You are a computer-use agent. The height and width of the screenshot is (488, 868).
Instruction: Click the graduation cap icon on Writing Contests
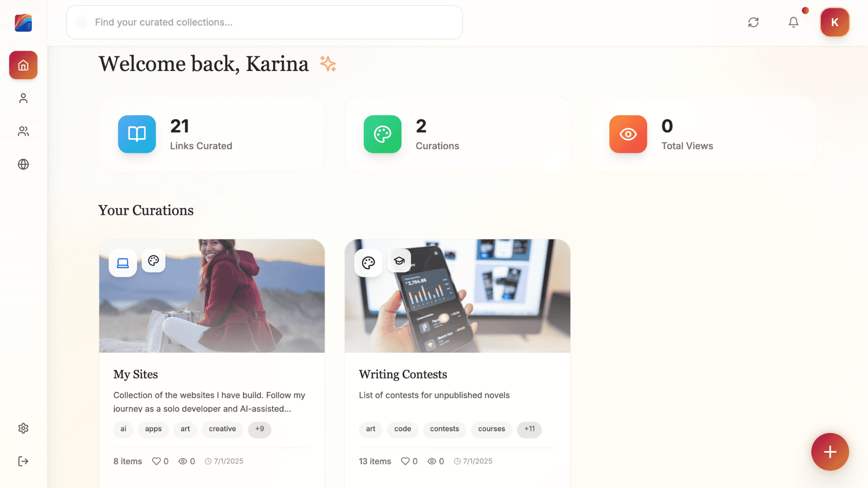(x=399, y=261)
